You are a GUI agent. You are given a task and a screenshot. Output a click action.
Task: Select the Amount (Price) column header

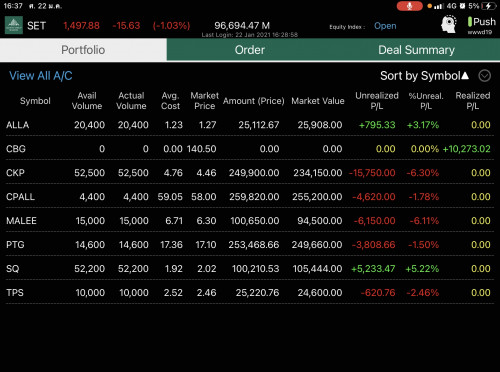[x=254, y=101]
